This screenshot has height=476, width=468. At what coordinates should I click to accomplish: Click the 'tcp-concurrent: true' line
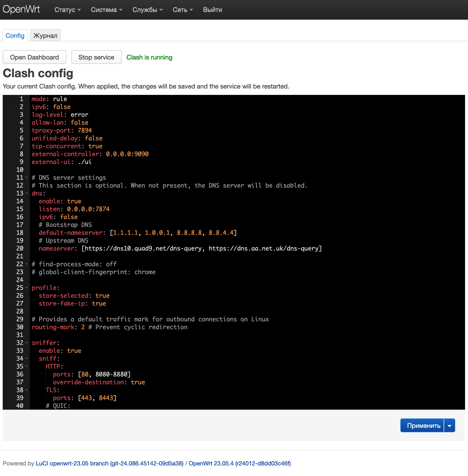(67, 146)
